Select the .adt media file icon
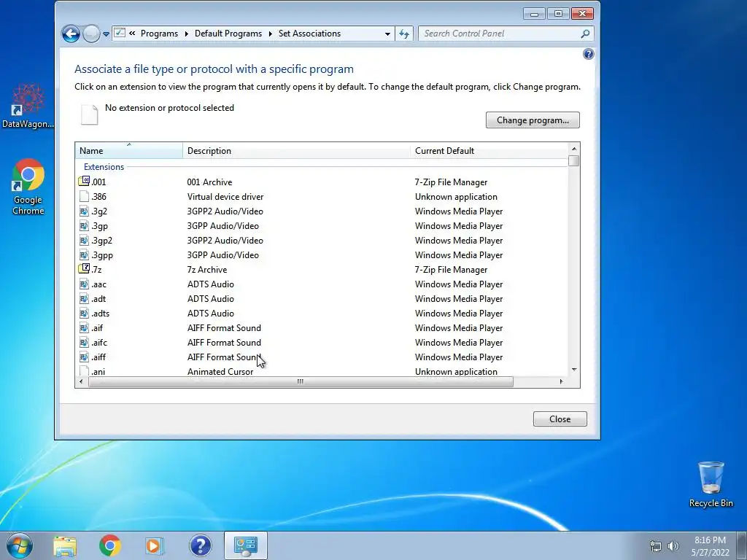 click(85, 298)
